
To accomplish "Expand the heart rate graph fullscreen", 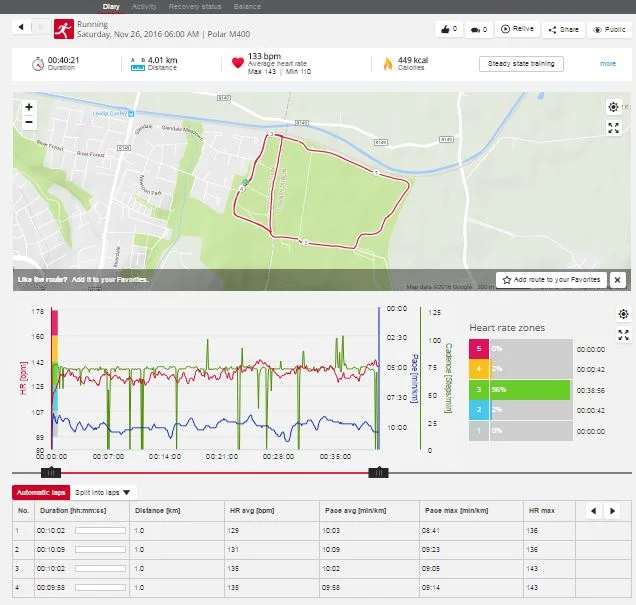I will 623,335.
